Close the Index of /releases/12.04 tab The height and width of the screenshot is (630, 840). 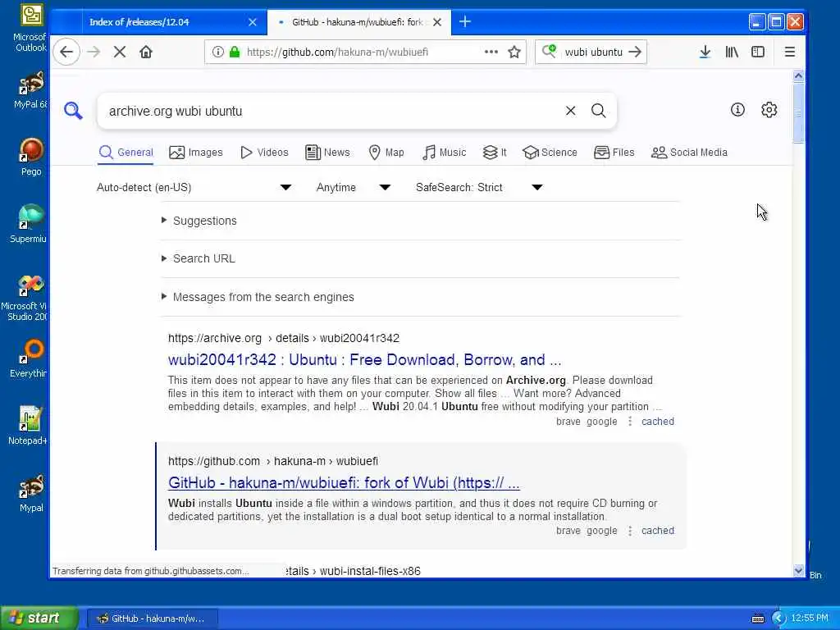[x=253, y=22]
